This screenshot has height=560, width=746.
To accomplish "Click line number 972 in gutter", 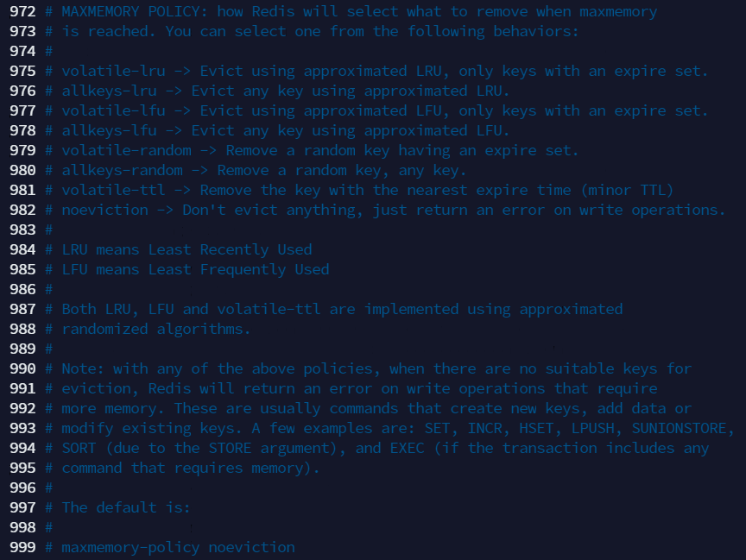I will (22, 11).
